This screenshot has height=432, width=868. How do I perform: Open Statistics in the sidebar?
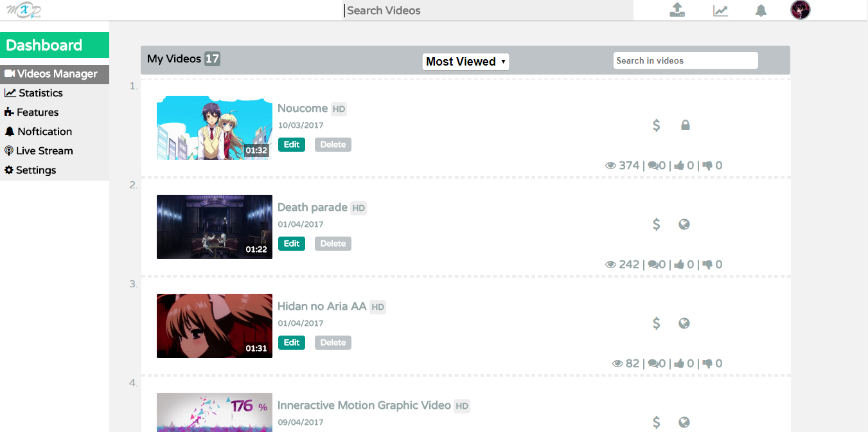(x=55, y=93)
